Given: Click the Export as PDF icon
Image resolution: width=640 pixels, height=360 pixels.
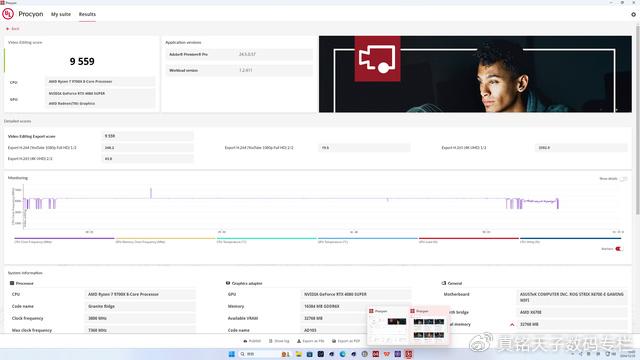Looking at the screenshot, I should coord(334,341).
